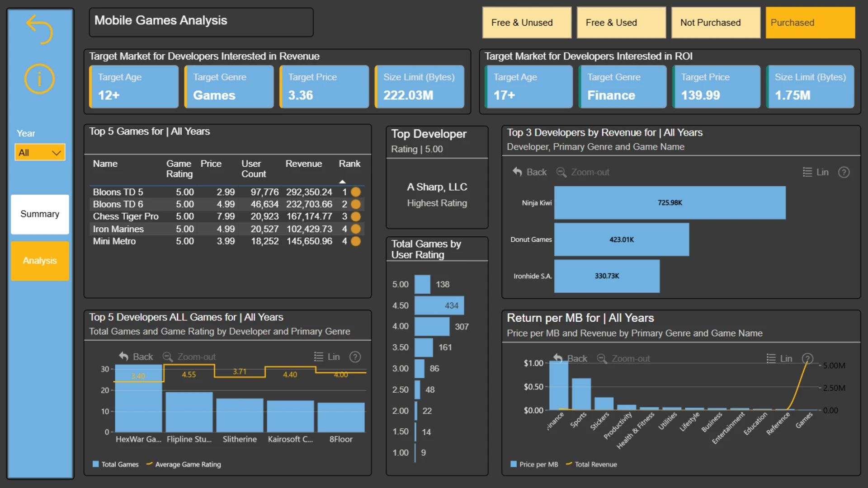Switch to the Analysis tab
This screenshot has width=868, height=488.
click(x=40, y=261)
